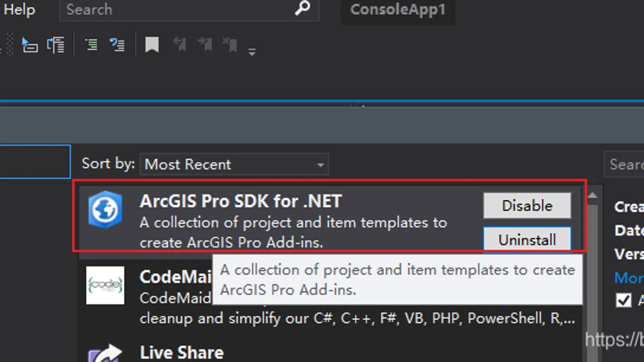Select the ArcGIS Pro SDK globe icon

(x=105, y=210)
